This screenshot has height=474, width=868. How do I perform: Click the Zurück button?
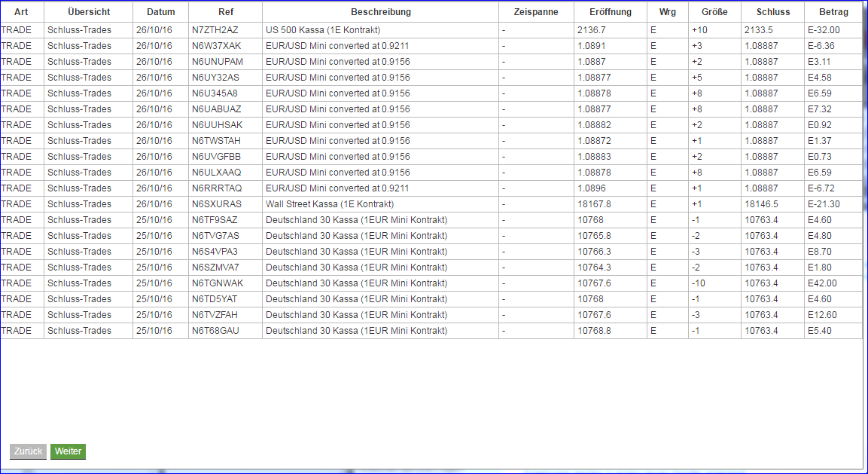coord(29,451)
